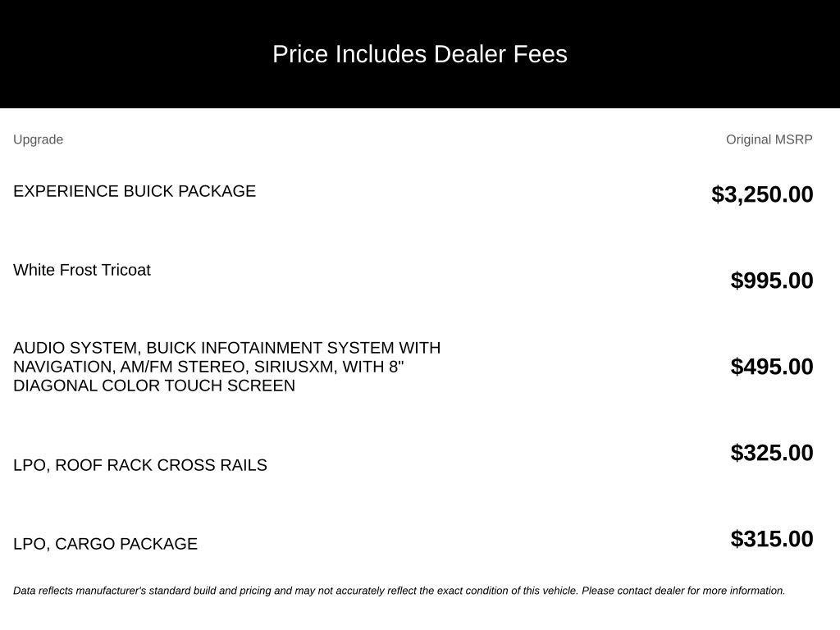This screenshot has height=630, width=840.
Task: Click the manufacturer data disclaimer text
Action: 399,591
